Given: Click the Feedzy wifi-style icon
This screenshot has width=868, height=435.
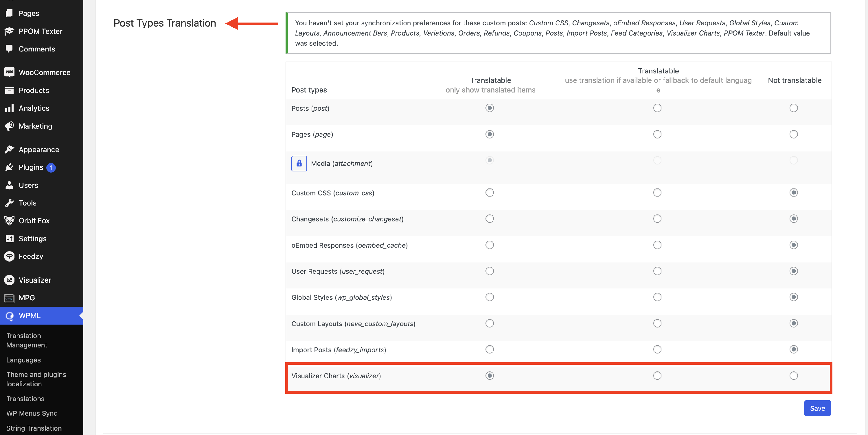Looking at the screenshot, I should coord(10,256).
